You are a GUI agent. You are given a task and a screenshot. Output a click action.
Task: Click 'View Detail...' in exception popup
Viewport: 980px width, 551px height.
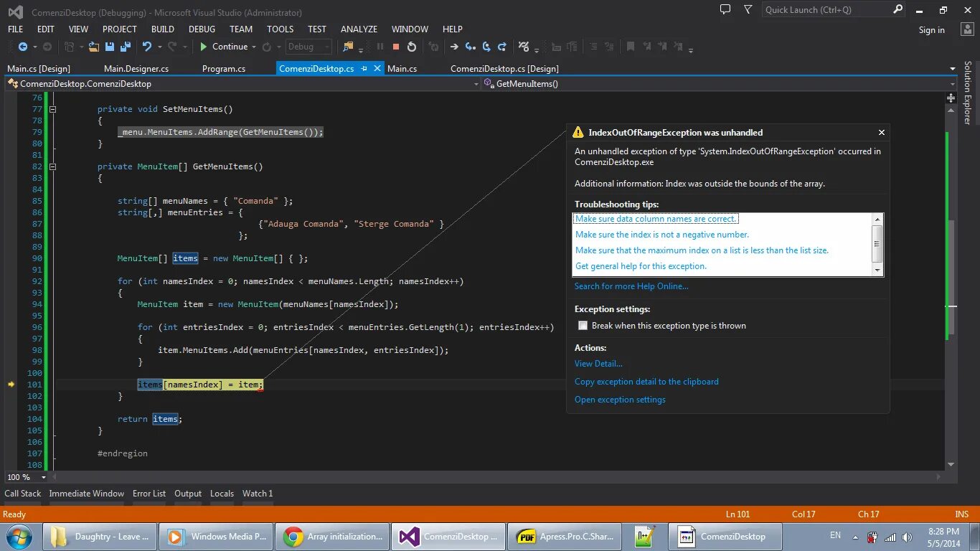coord(598,364)
